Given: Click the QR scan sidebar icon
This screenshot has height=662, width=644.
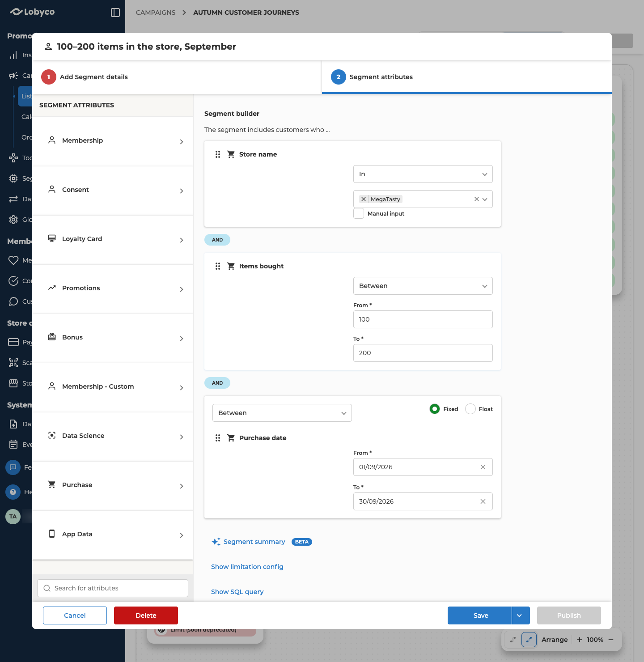Looking at the screenshot, I should point(13,363).
